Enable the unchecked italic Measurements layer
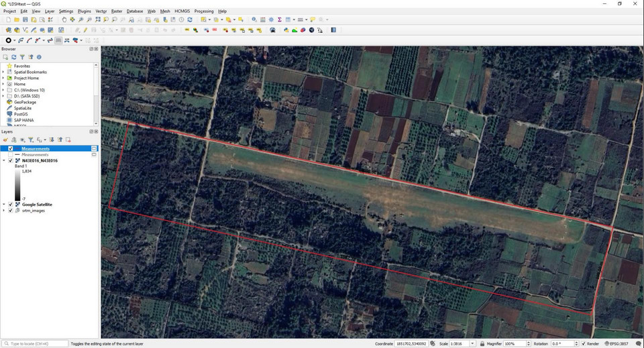 tap(11, 155)
